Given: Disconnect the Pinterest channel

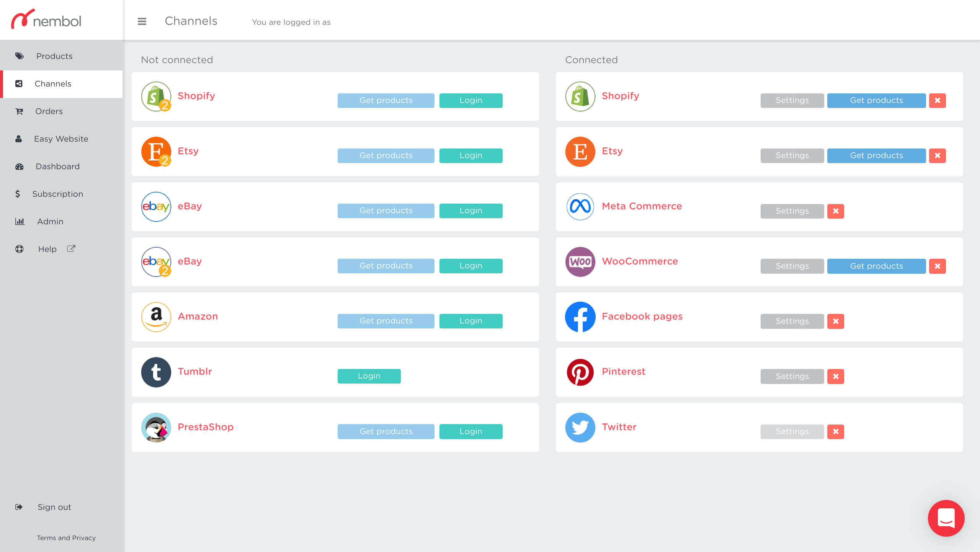Looking at the screenshot, I should click(x=835, y=377).
